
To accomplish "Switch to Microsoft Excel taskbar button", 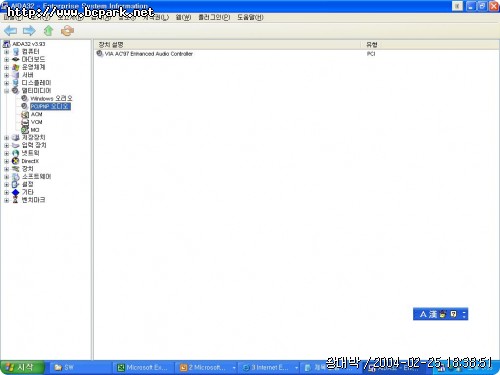I will click(x=143, y=367).
